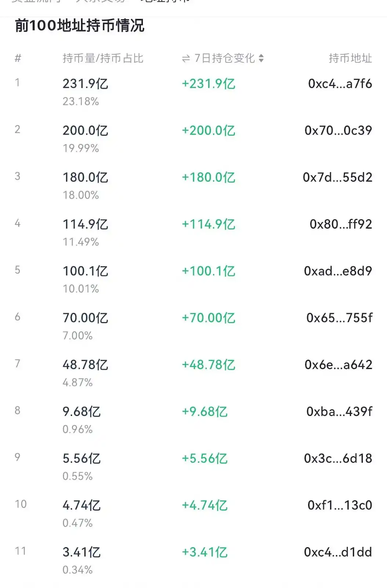Open holder address 0x7d...55d2
The width and height of the screenshot is (387, 588).
[337, 178]
